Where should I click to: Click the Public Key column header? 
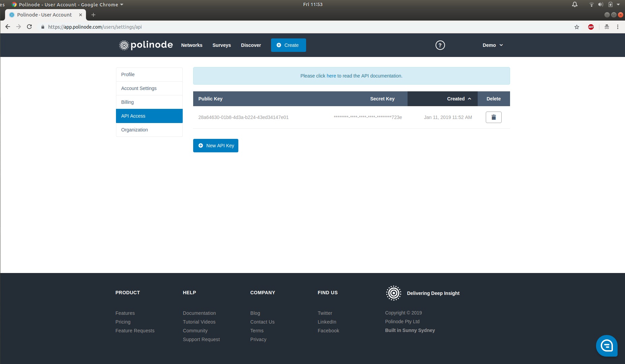(x=210, y=99)
